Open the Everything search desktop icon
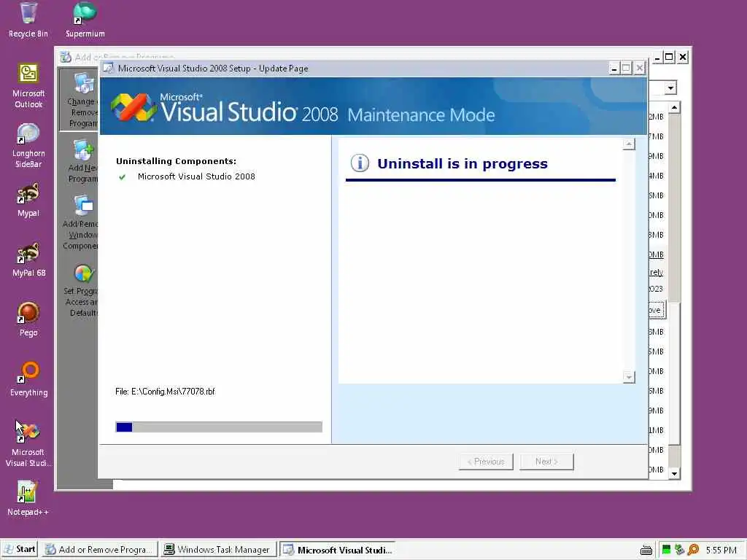The image size is (747, 560). (28, 379)
